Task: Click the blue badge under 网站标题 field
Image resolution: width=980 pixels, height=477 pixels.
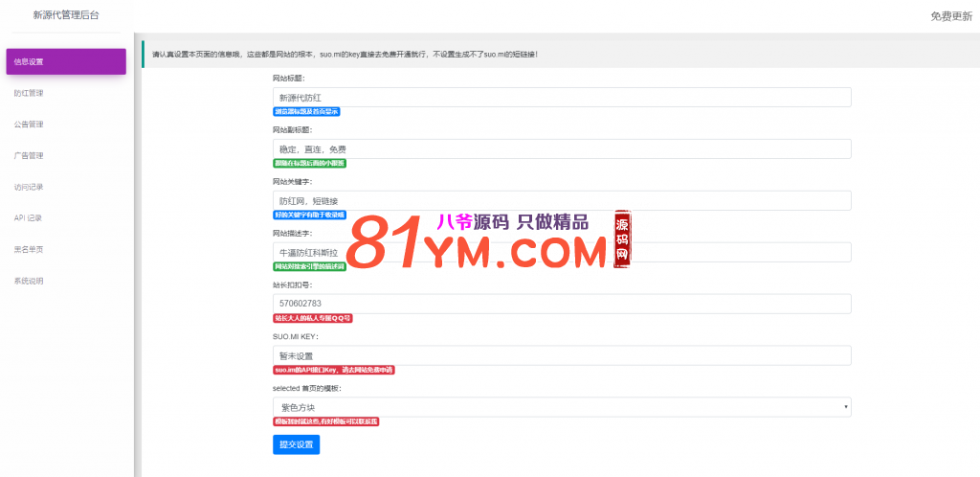Action: pyautogui.click(x=307, y=112)
